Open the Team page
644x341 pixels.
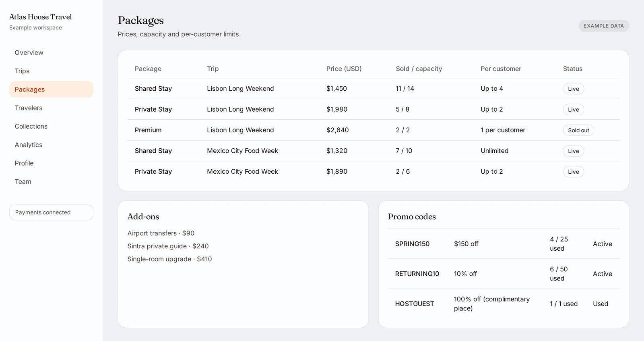[51, 182]
